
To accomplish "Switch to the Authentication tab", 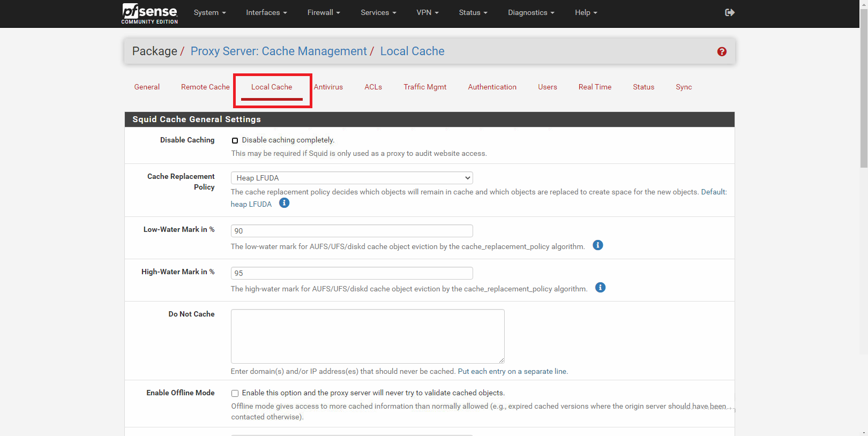I will 492,87.
